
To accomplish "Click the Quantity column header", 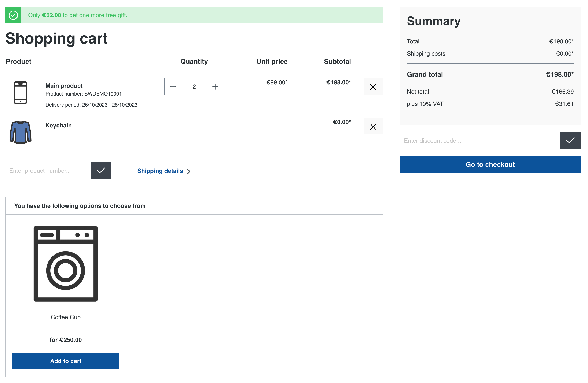I will (194, 62).
